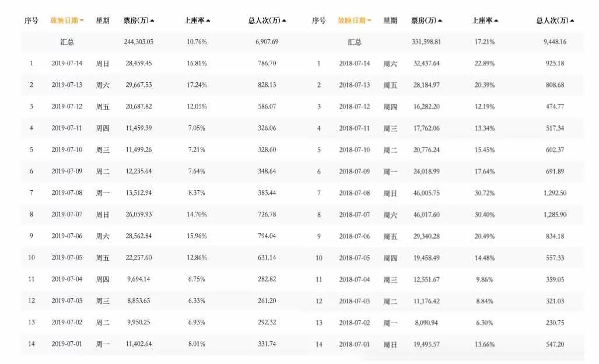Select box office value 8,090.94
599x364 pixels.
(x=426, y=323)
